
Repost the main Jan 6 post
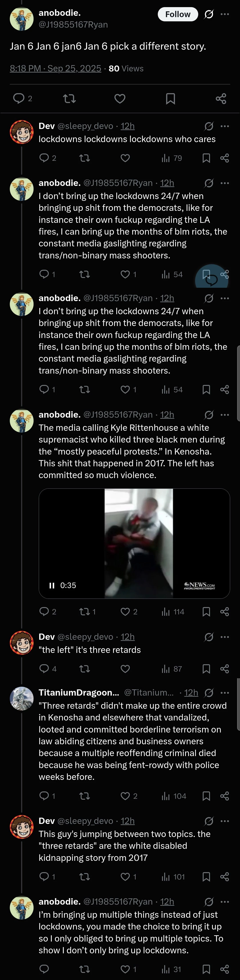[x=69, y=99]
